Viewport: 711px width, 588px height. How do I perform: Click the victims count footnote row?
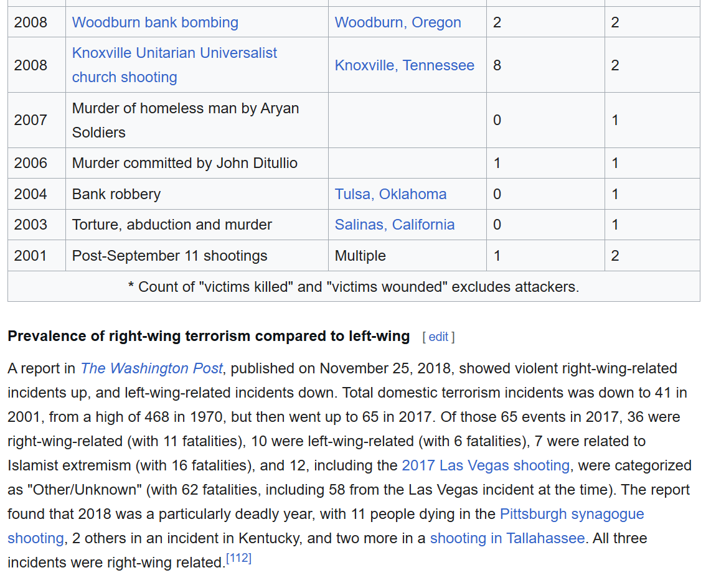pyautogui.click(x=354, y=287)
